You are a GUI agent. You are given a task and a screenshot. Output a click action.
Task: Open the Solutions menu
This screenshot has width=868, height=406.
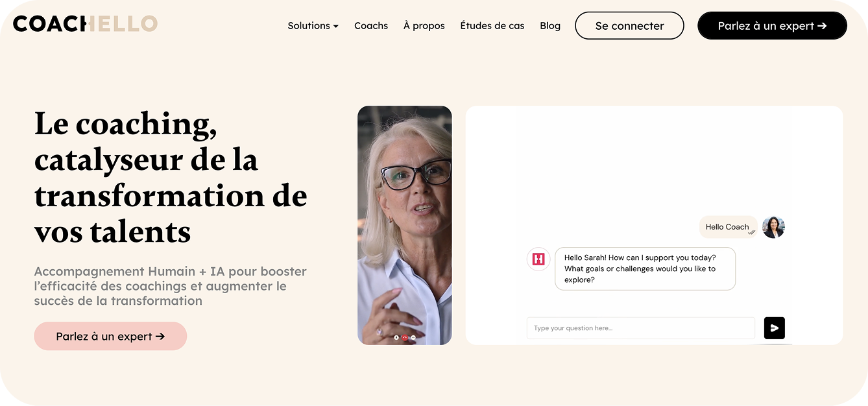pos(313,26)
